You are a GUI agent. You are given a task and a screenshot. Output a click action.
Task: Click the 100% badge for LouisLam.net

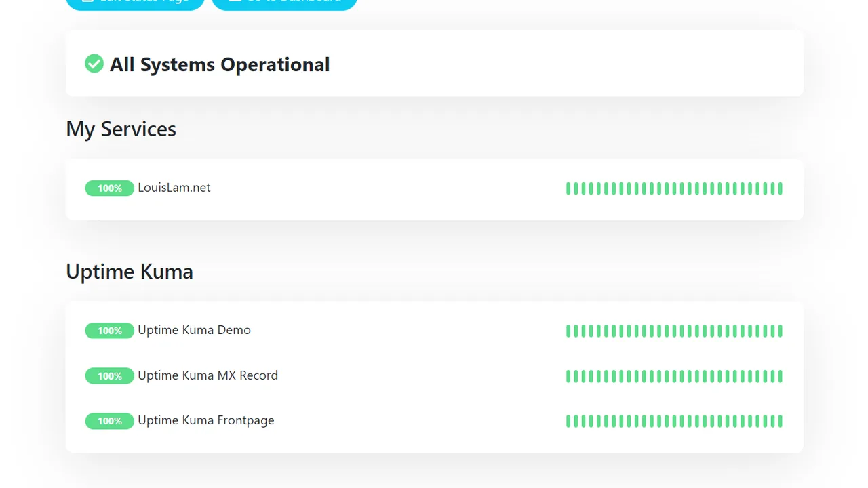(109, 188)
